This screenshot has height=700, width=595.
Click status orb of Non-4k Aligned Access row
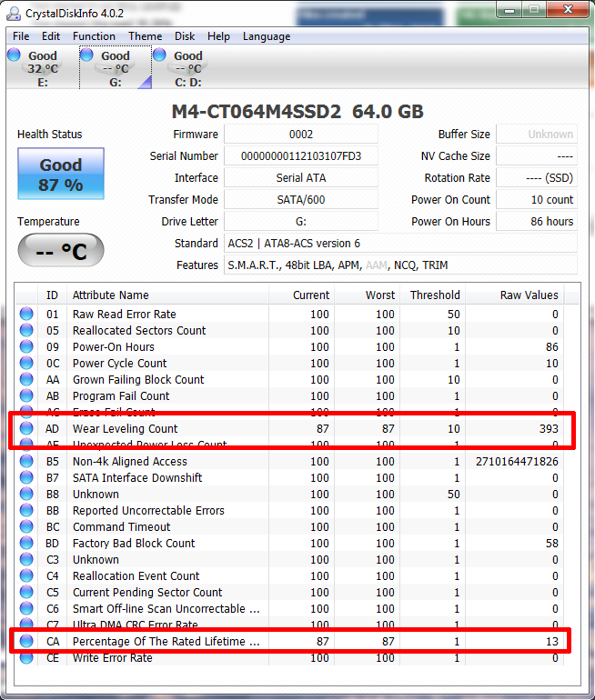pyautogui.click(x=26, y=461)
